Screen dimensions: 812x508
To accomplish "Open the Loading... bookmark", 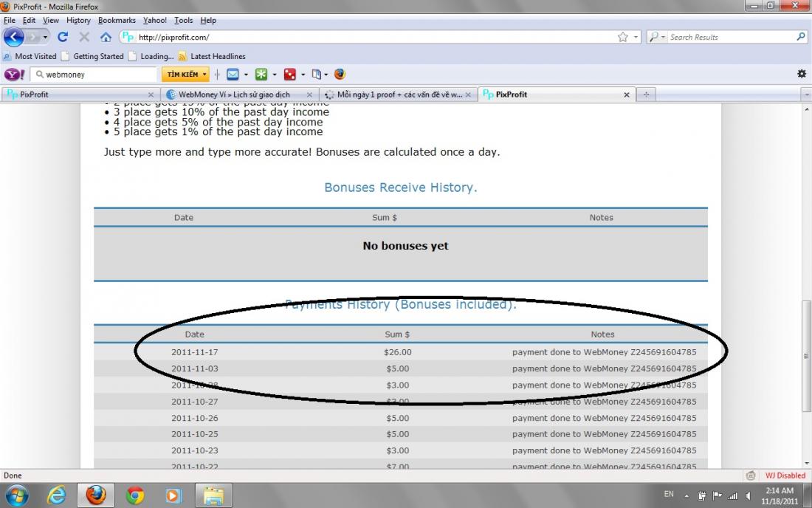I will [151, 56].
